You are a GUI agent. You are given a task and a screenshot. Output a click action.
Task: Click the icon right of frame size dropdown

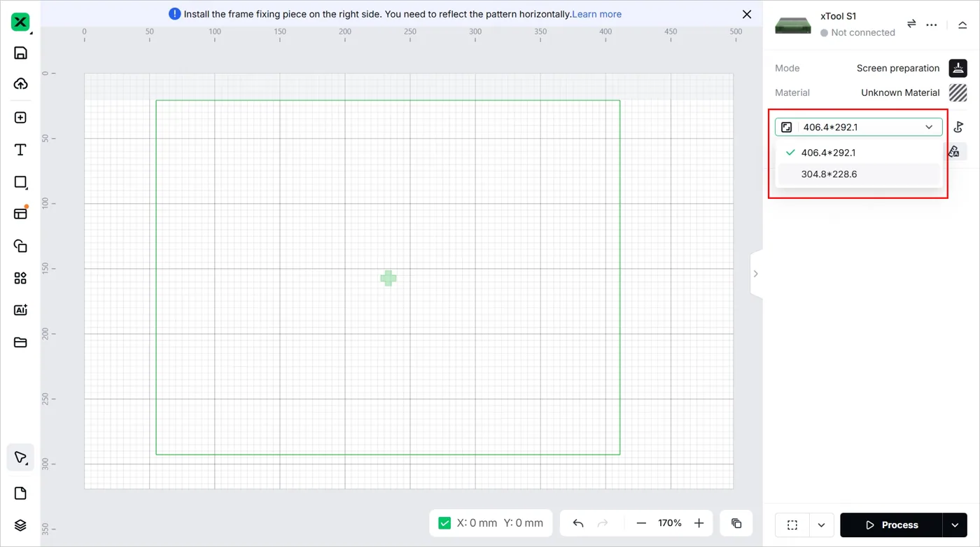[x=959, y=127]
